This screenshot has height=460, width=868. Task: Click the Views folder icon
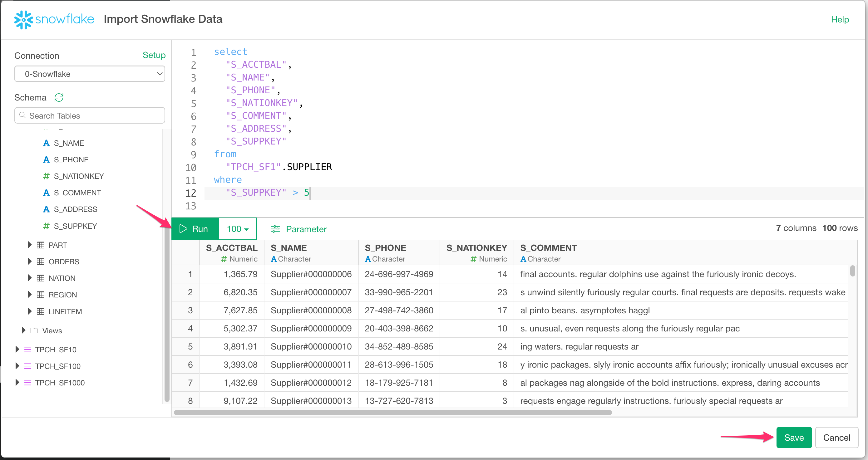(34, 331)
